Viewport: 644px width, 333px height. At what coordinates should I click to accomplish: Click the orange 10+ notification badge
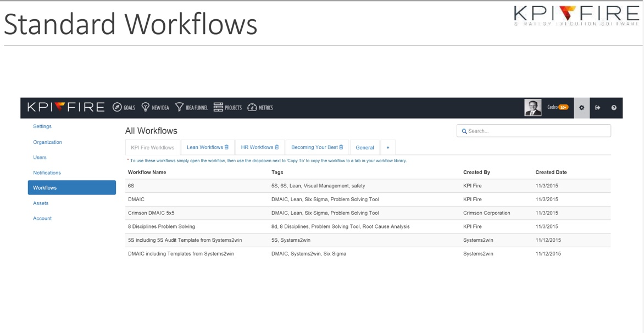[564, 107]
